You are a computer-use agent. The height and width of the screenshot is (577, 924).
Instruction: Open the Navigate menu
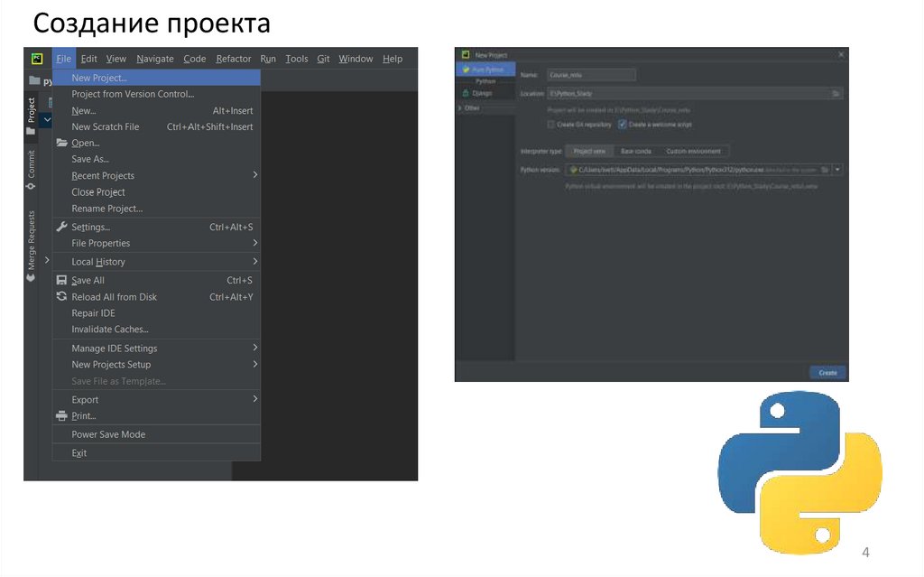(155, 59)
